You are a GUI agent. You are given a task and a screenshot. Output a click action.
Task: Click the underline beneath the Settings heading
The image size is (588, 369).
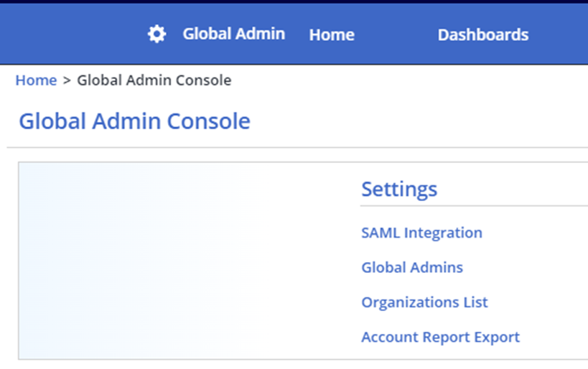point(474,206)
